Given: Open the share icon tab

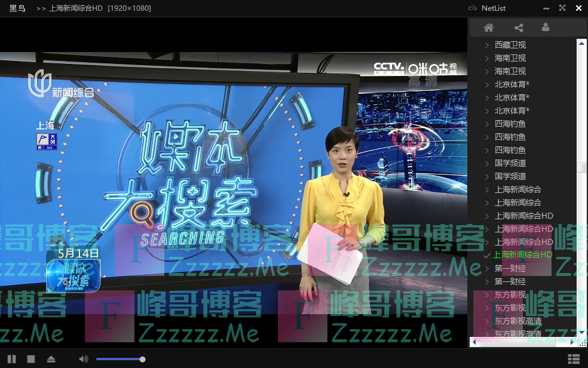Looking at the screenshot, I should (519, 27).
